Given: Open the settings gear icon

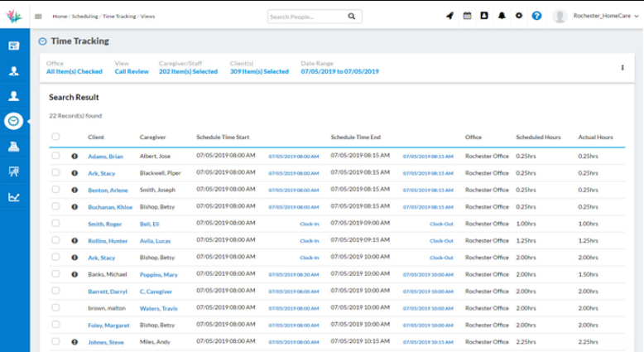Looking at the screenshot, I should tap(518, 16).
